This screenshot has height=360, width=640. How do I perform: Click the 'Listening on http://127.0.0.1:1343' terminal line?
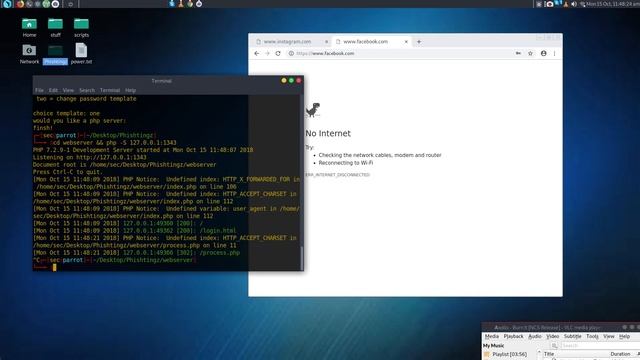click(89, 158)
